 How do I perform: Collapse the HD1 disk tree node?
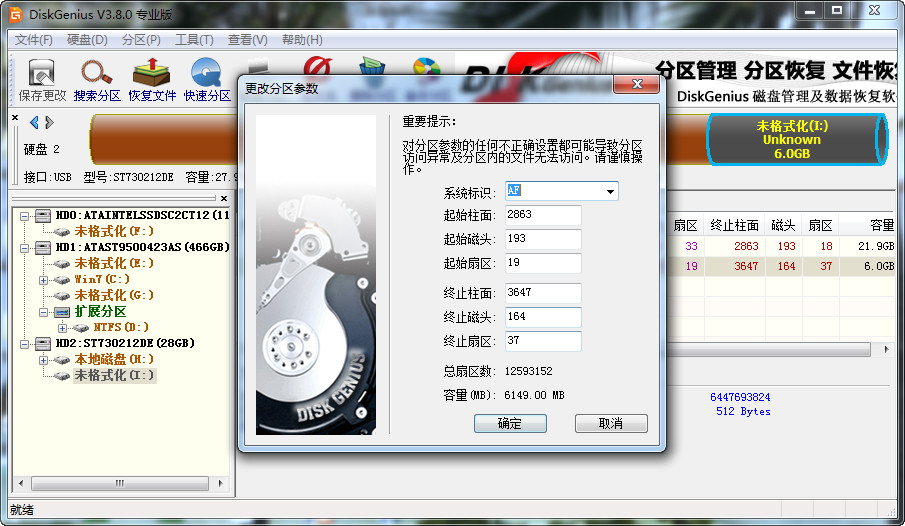coord(24,248)
